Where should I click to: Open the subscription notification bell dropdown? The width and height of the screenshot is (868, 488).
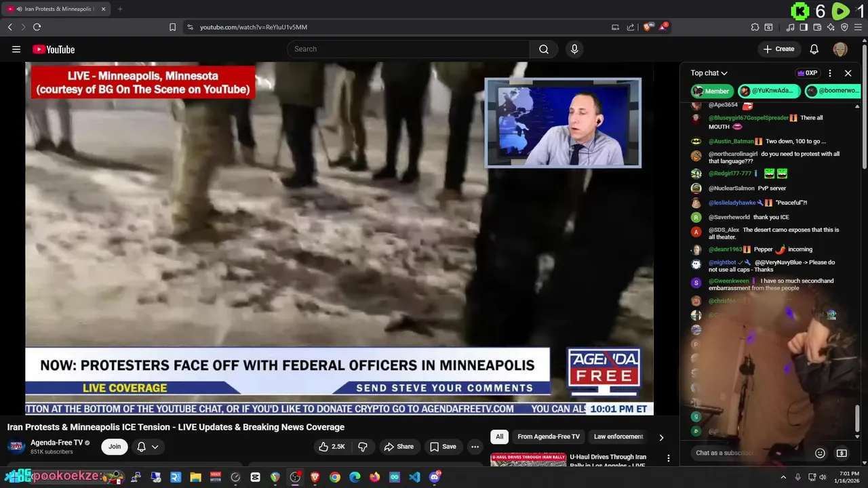point(148,447)
